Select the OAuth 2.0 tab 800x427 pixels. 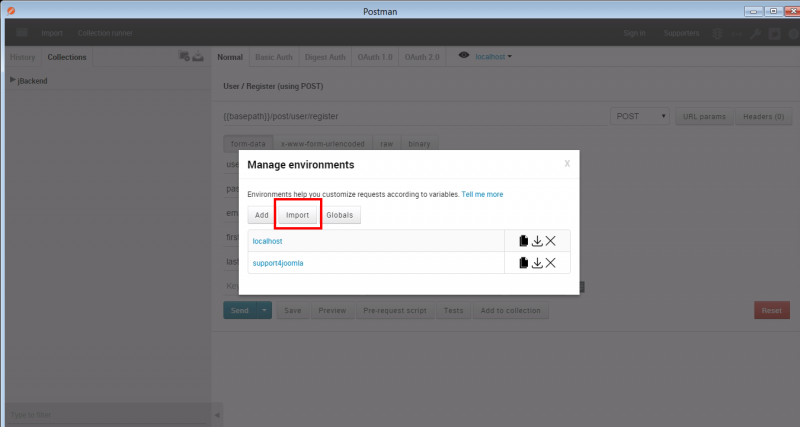coord(422,57)
